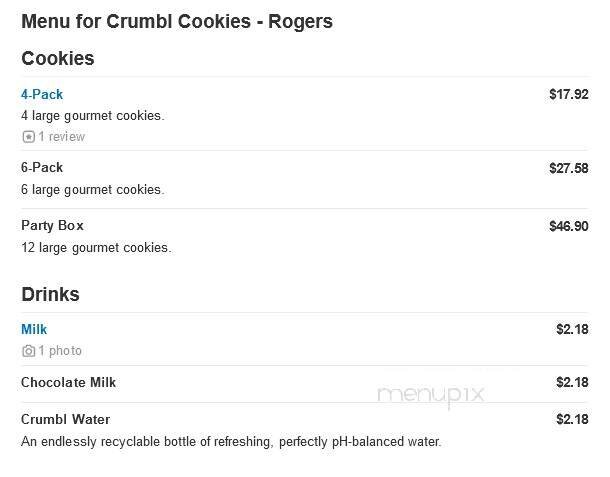Click the $46.90 Party Box price
Image resolution: width=610 pixels, height=477 pixels.
[568, 226]
